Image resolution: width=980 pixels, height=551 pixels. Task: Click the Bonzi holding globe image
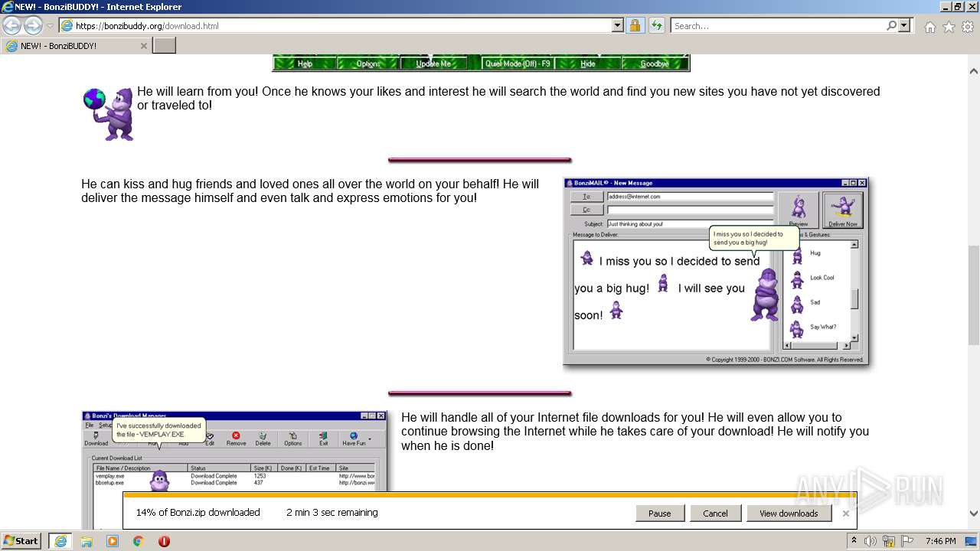click(109, 114)
